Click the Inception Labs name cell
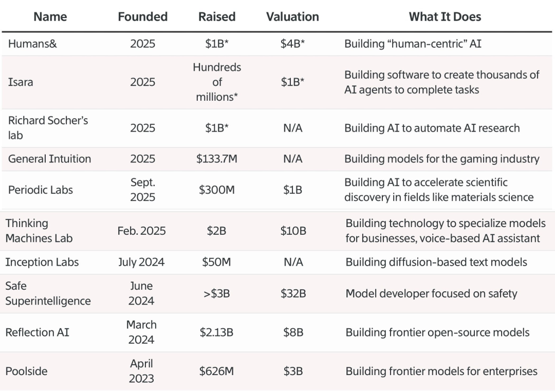 pyautogui.click(x=42, y=262)
